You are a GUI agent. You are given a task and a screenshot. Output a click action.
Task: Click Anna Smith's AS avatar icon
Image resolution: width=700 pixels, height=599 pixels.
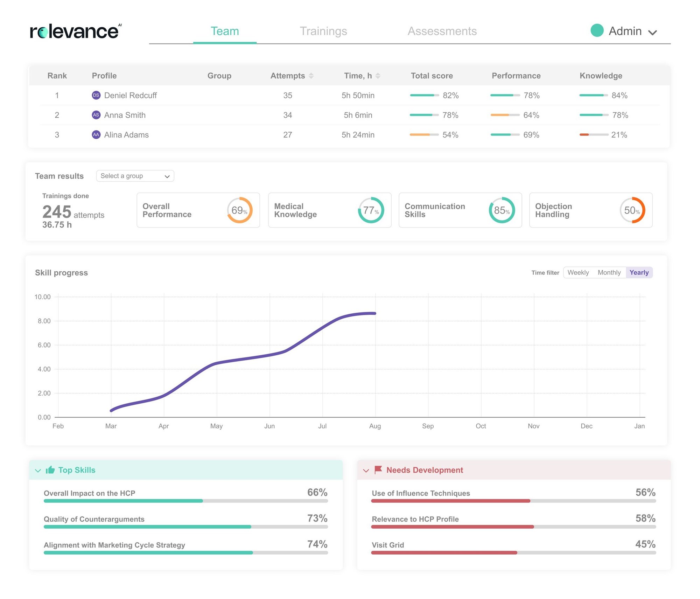[x=96, y=115]
